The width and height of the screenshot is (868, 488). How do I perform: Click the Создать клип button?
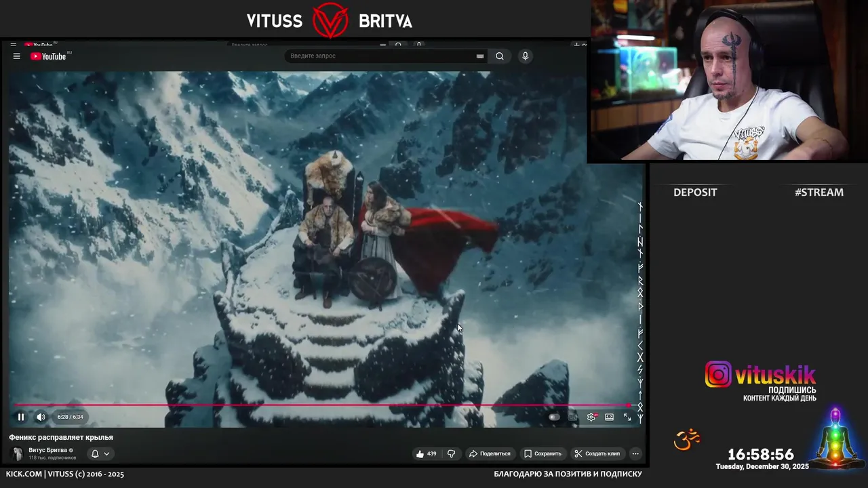pos(597,453)
